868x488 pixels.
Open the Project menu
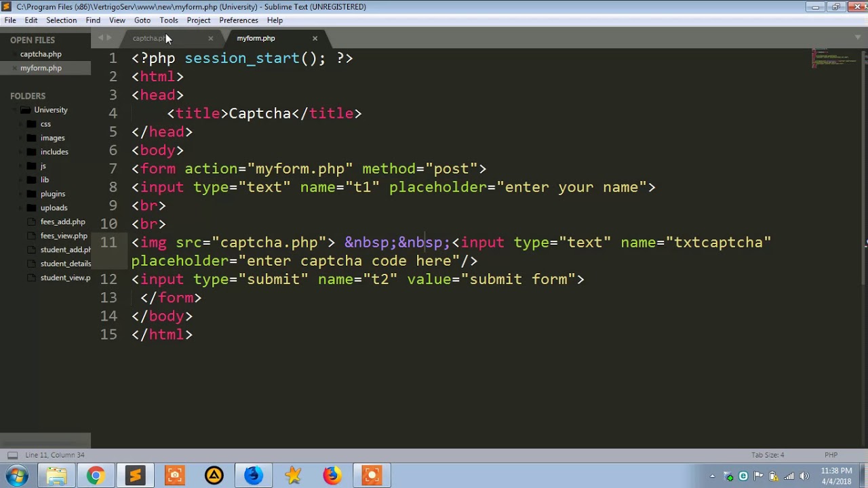click(x=199, y=20)
